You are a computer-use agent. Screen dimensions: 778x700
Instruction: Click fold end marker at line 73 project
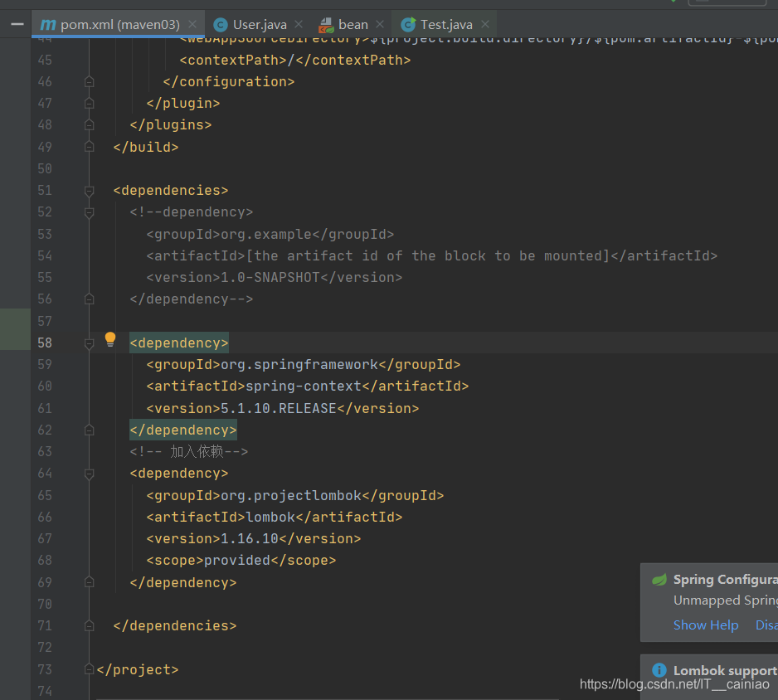pyautogui.click(x=90, y=669)
